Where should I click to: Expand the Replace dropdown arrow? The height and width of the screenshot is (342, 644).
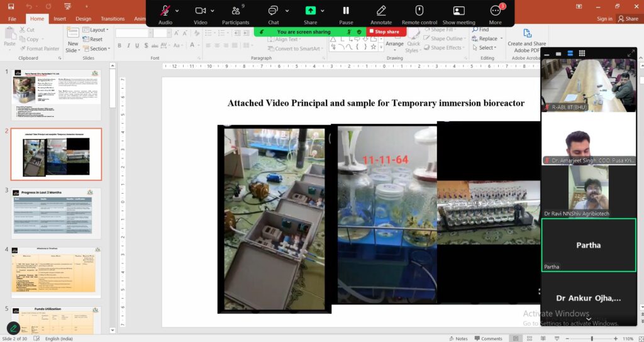[x=501, y=39]
